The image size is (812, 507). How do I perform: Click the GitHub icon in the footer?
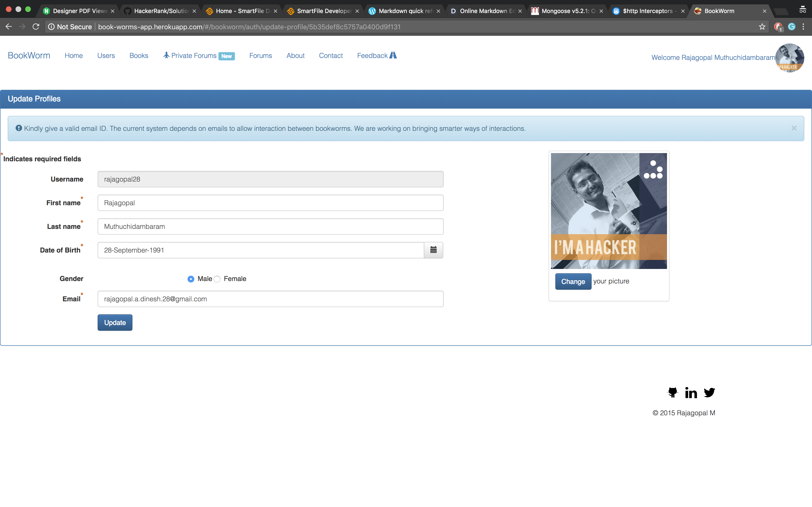click(x=672, y=392)
